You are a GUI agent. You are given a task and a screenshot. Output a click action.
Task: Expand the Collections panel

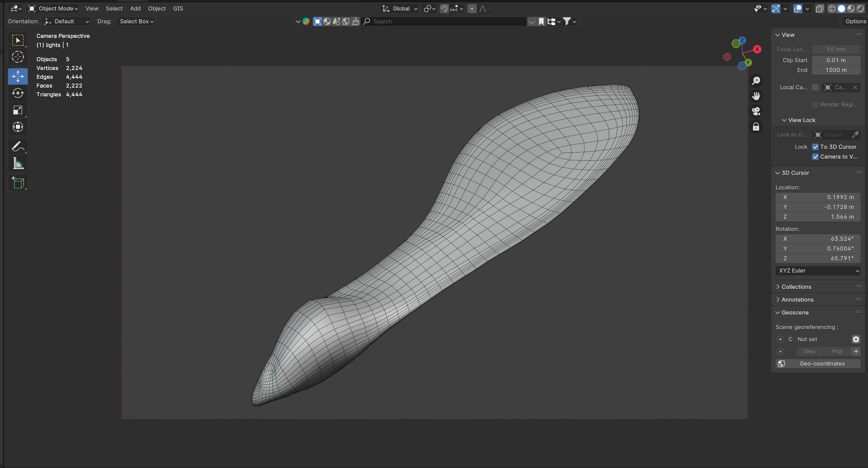coord(796,287)
